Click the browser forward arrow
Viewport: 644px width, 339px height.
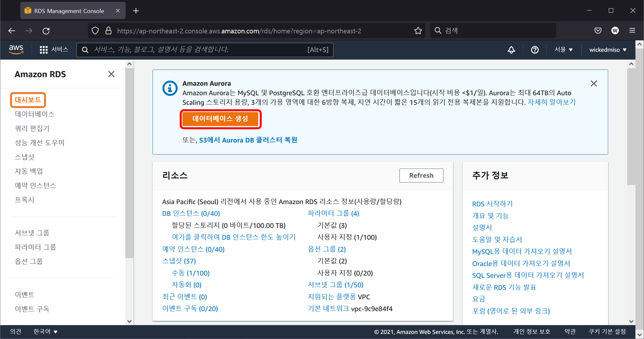(x=29, y=31)
